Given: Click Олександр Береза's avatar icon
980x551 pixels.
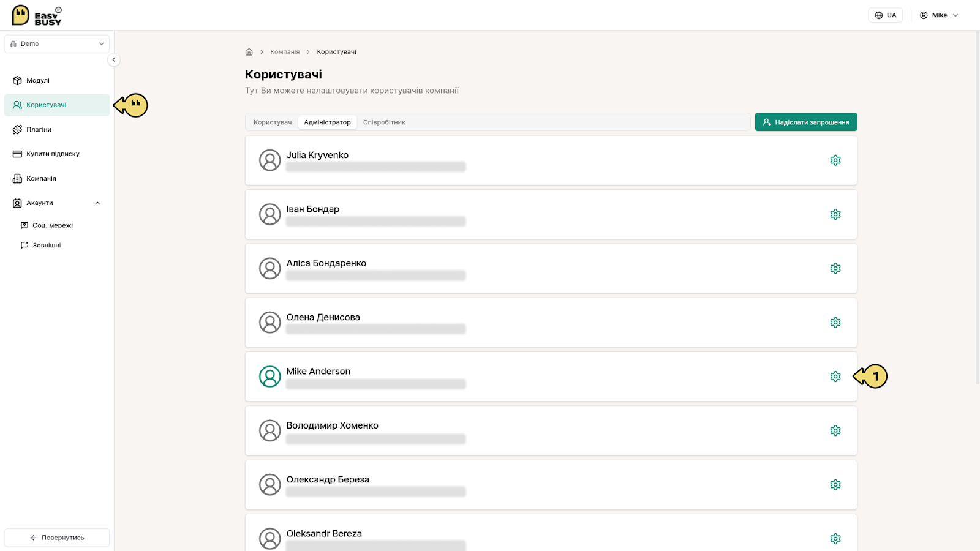Looking at the screenshot, I should pos(269,485).
